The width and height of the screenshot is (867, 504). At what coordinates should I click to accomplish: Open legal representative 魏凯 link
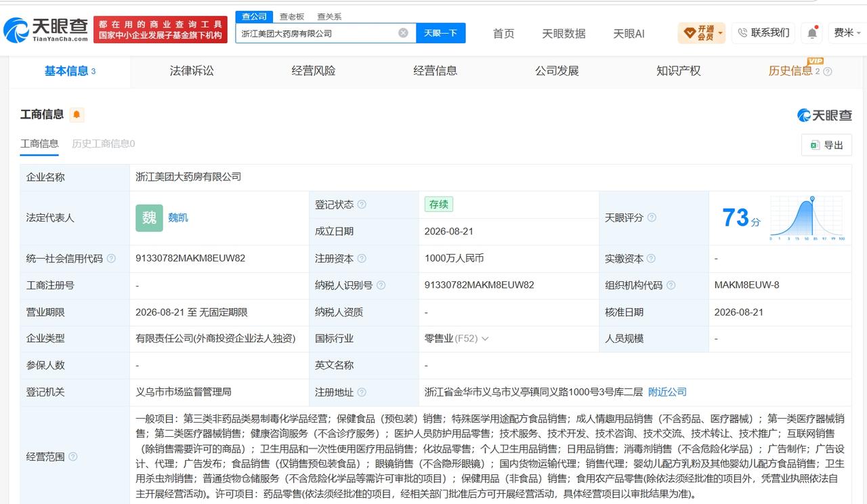tap(178, 217)
